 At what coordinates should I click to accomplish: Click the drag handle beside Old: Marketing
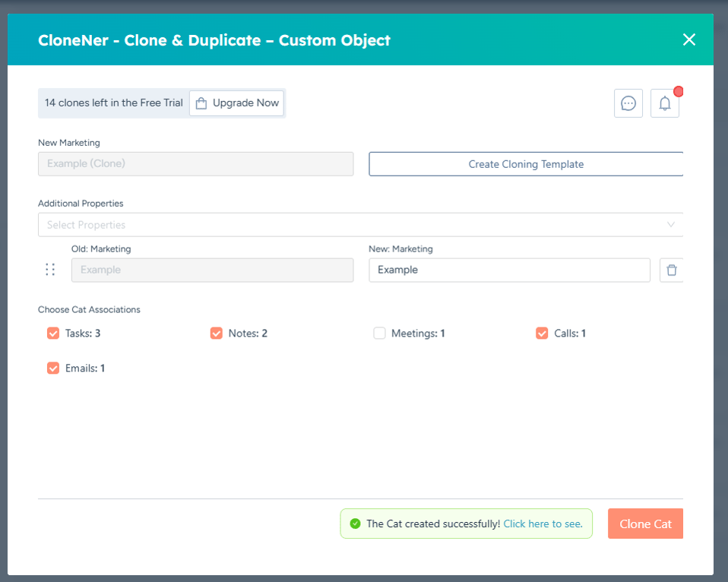pos(50,270)
